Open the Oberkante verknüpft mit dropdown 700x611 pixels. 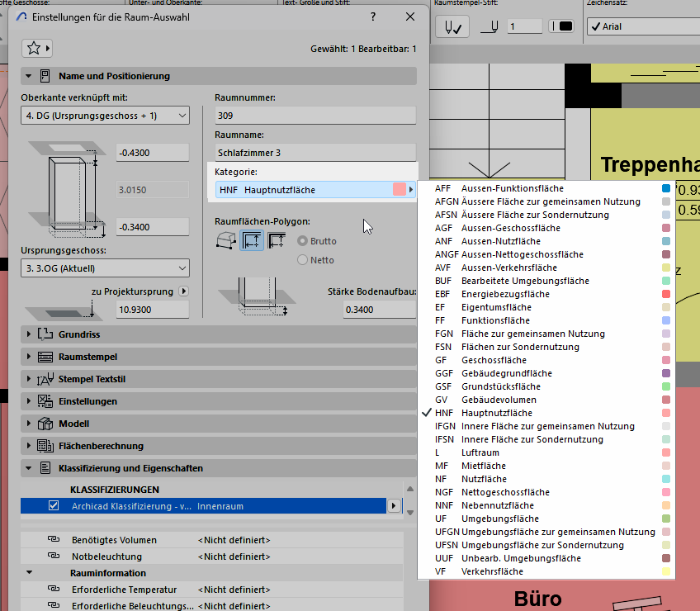coord(105,115)
